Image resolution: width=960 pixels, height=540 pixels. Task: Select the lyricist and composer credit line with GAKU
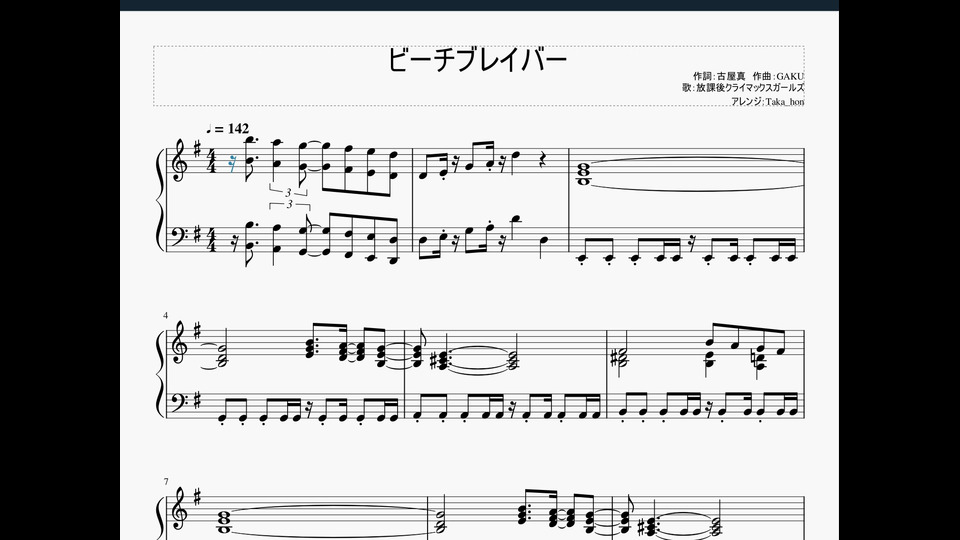tap(748, 76)
